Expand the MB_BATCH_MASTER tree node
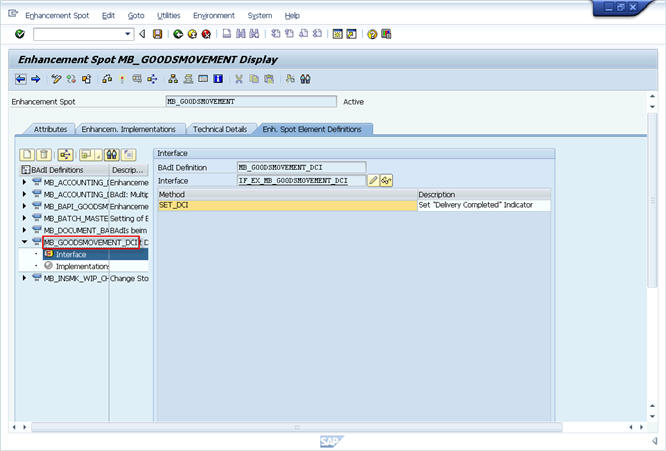 click(x=25, y=218)
